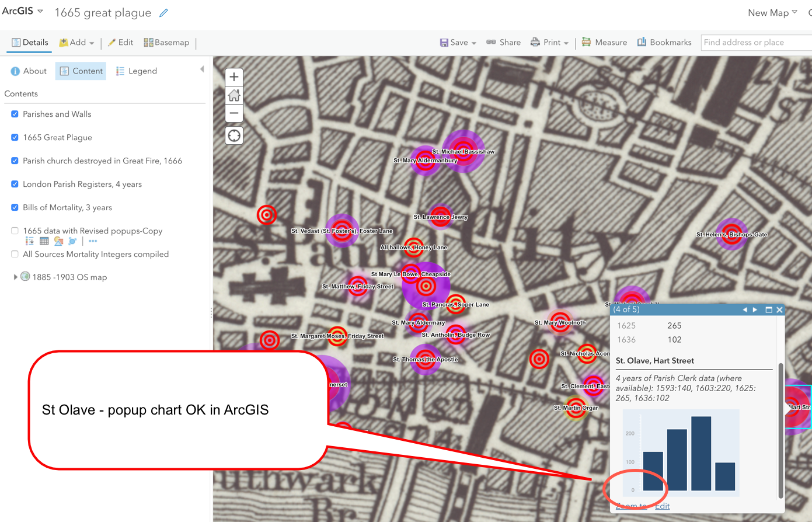Screen dimensions: 812x522
Task: Click the St. Mary Woolnoth marker
Action: coord(560,323)
